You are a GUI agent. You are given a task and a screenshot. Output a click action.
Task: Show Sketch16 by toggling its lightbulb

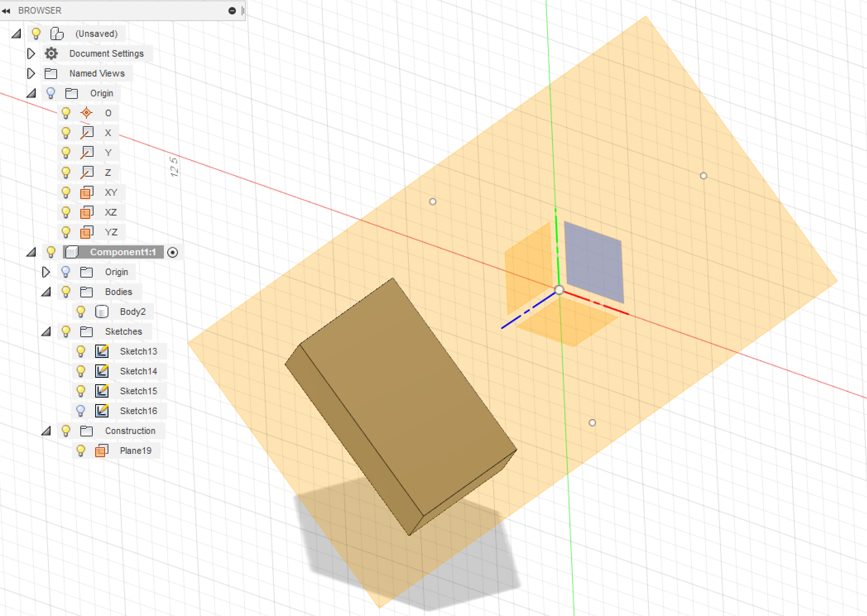tap(81, 410)
